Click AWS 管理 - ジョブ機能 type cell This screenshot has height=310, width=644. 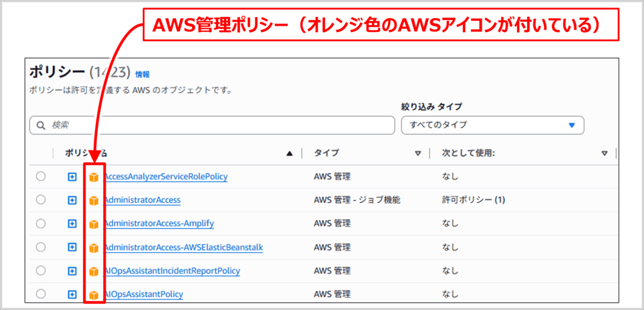pos(357,201)
